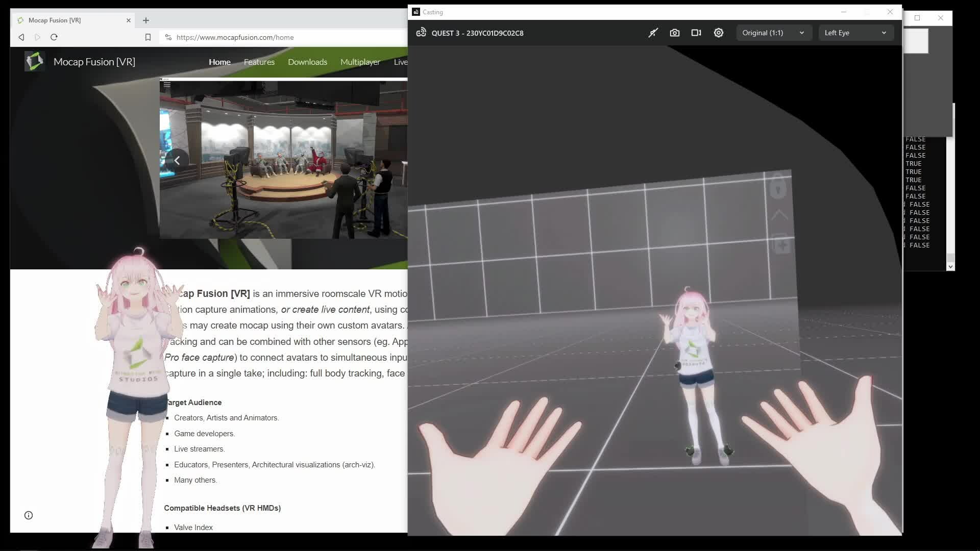The width and height of the screenshot is (980, 551).
Task: Reload the Mocap Fusion page
Action: pyautogui.click(x=54, y=37)
